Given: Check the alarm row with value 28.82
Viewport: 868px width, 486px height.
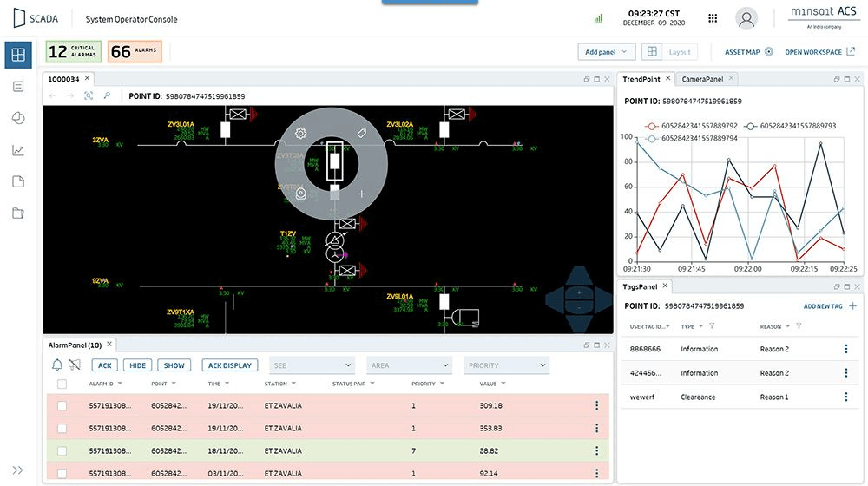Looking at the screenshot, I should coord(62,451).
